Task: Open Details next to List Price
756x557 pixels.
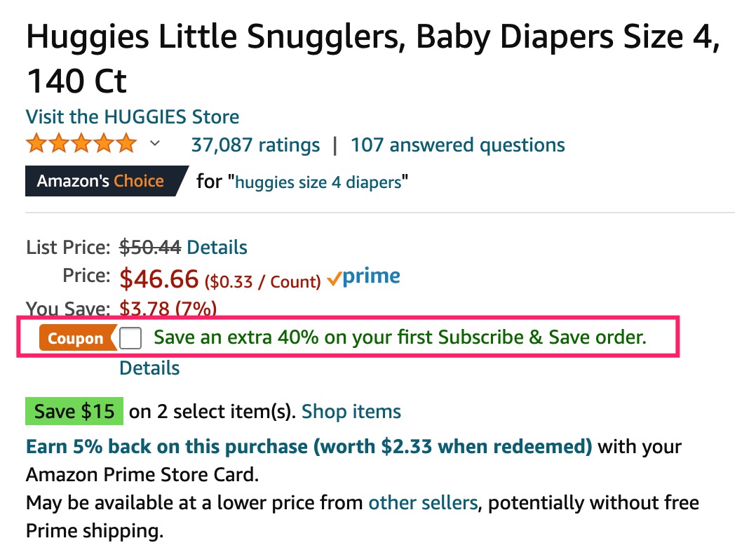Action: (217, 247)
